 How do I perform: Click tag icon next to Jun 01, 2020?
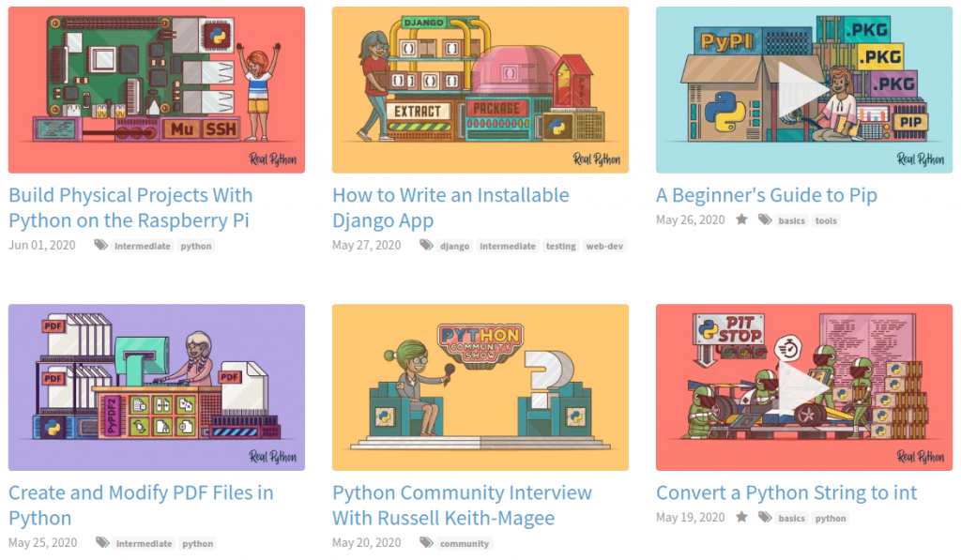100,246
